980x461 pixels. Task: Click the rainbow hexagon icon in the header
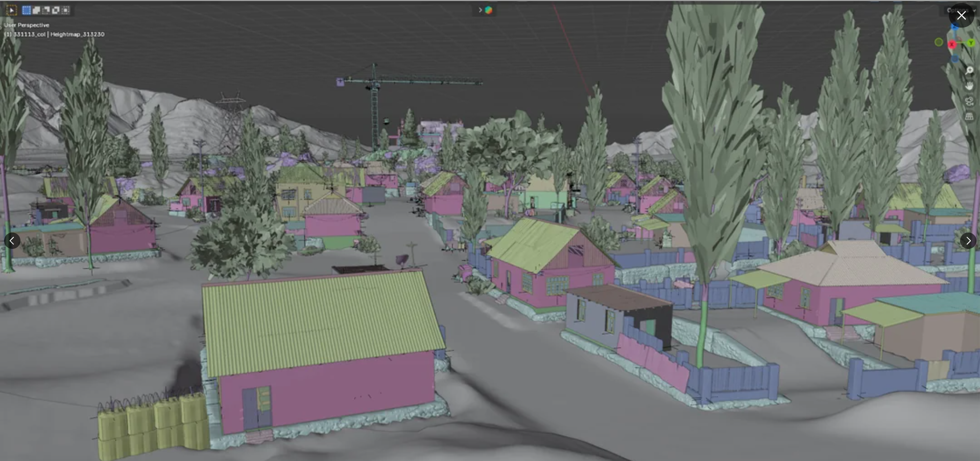489,10
